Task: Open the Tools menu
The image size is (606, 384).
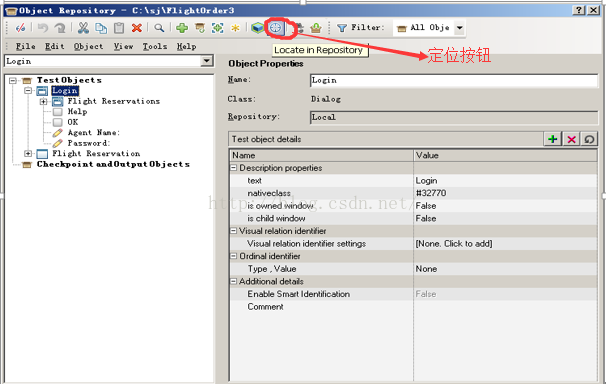Action: tap(155, 46)
